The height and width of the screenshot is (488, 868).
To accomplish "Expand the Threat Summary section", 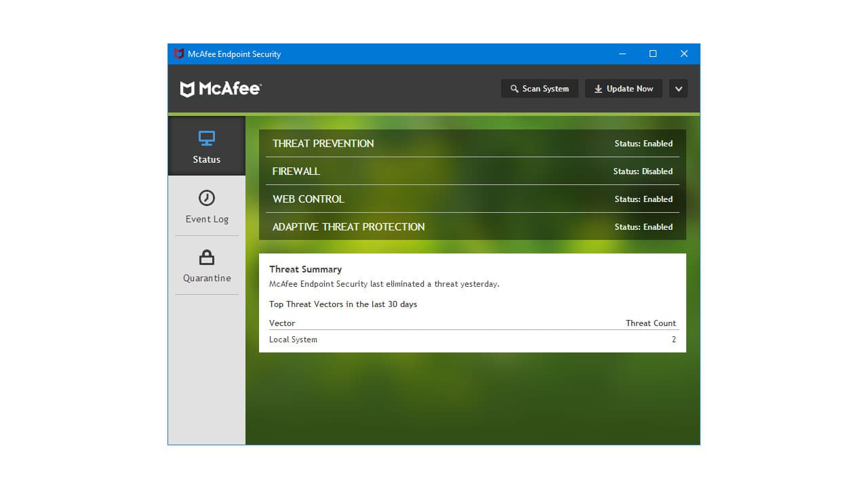I will click(305, 268).
